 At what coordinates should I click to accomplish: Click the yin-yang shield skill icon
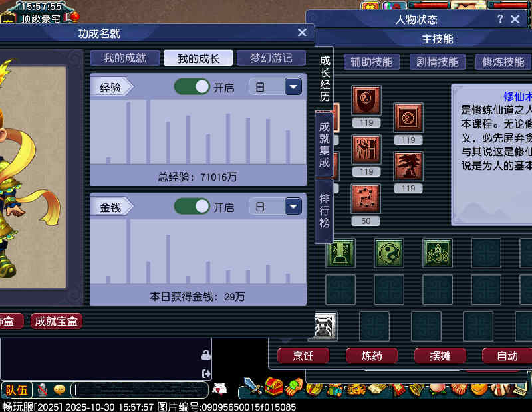[366, 100]
